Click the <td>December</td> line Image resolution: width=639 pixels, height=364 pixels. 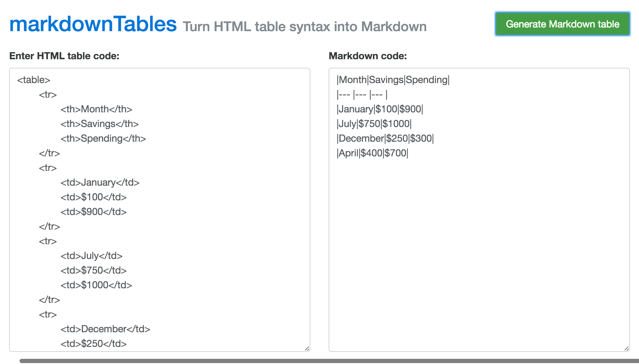pos(105,329)
